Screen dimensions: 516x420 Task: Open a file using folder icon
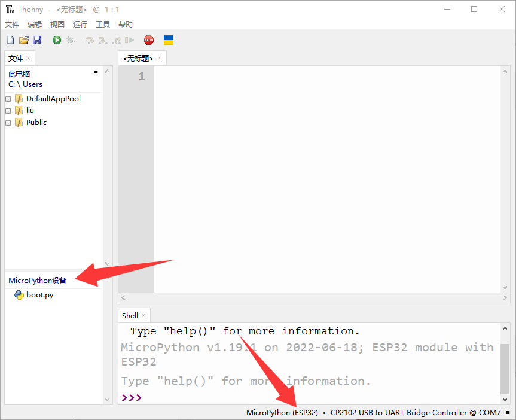click(24, 40)
